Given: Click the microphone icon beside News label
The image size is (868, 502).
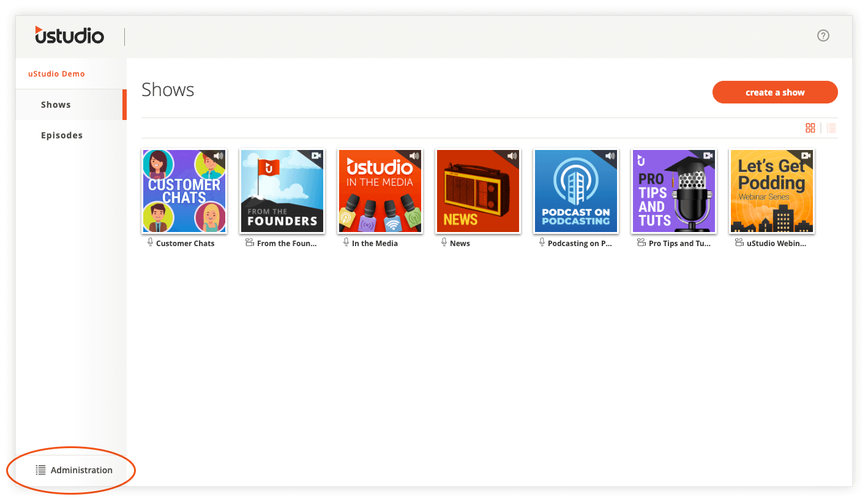Looking at the screenshot, I should [444, 242].
